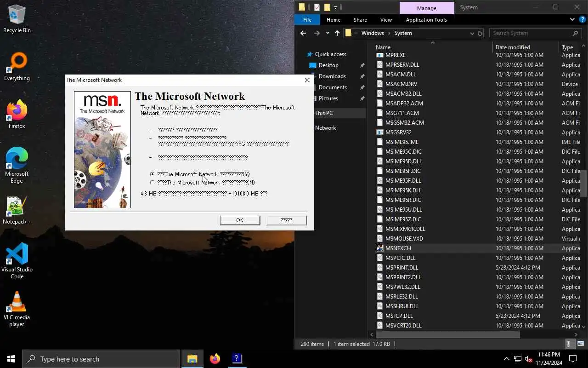Viewport: 588px width, 368px height.
Task: Click the MSNEXCH file icon
Action: (x=379, y=248)
